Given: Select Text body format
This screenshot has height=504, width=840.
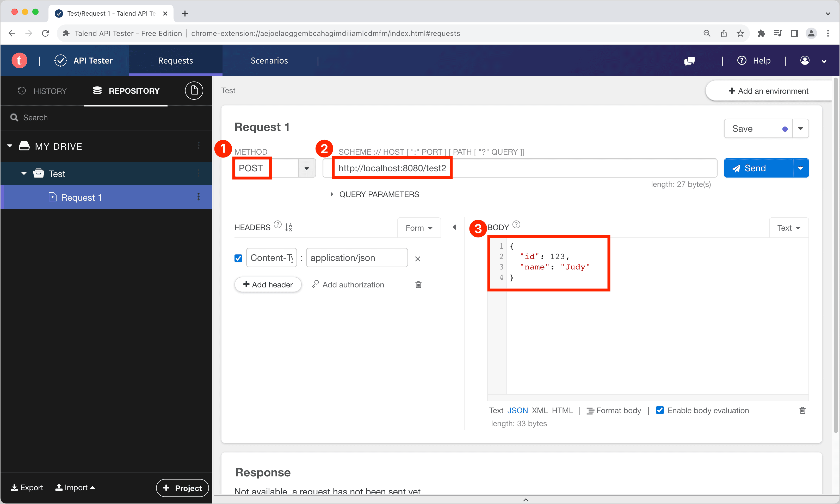Looking at the screenshot, I should 496,410.
